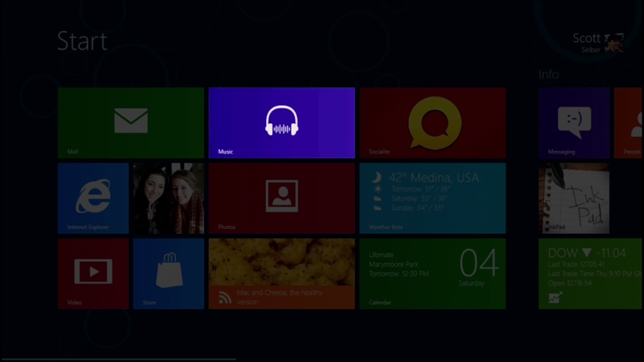The height and width of the screenshot is (362, 644).
Task: Click the Store tile label
Action: coord(149,302)
